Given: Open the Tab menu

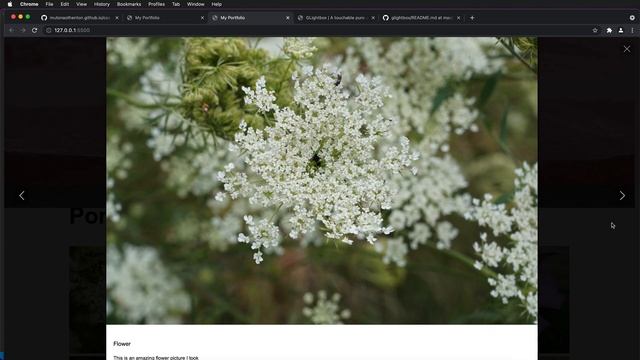Looking at the screenshot, I should [176, 4].
